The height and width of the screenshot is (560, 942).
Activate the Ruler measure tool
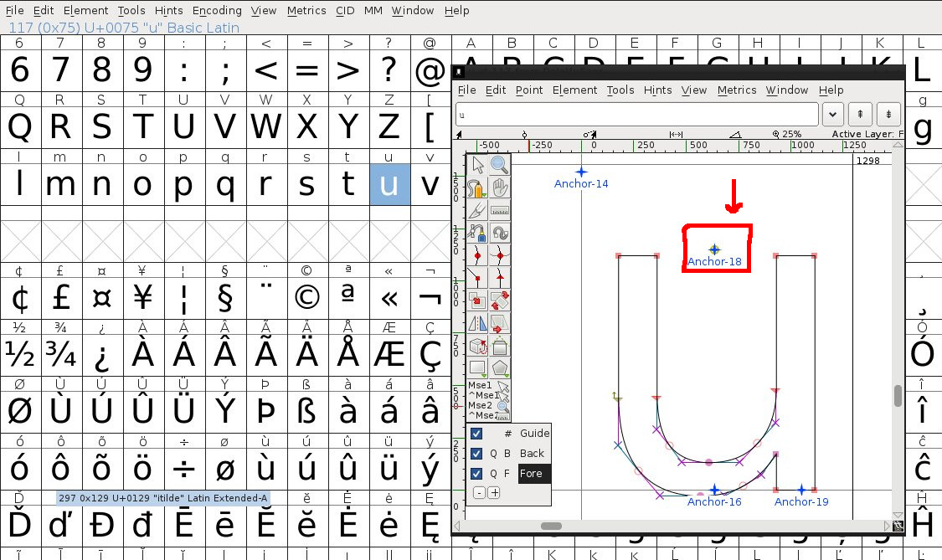(500, 210)
